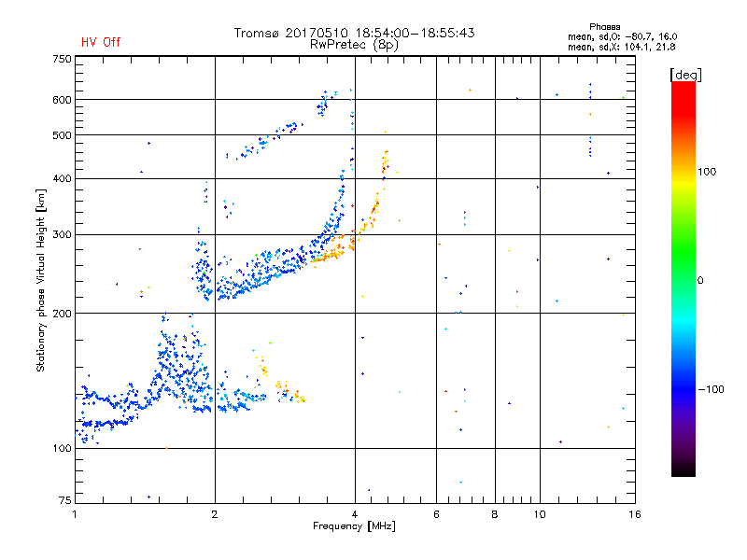Click the x-axis tick label '1'
This screenshot has width=747, height=560.
click(75, 514)
